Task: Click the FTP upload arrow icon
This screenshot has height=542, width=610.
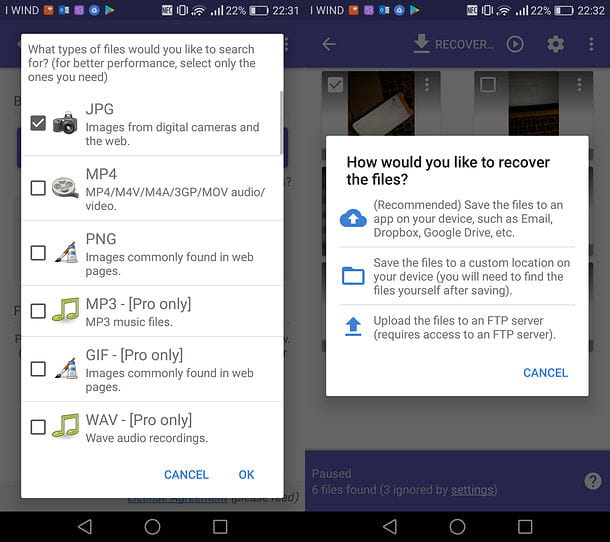Action: [x=353, y=326]
